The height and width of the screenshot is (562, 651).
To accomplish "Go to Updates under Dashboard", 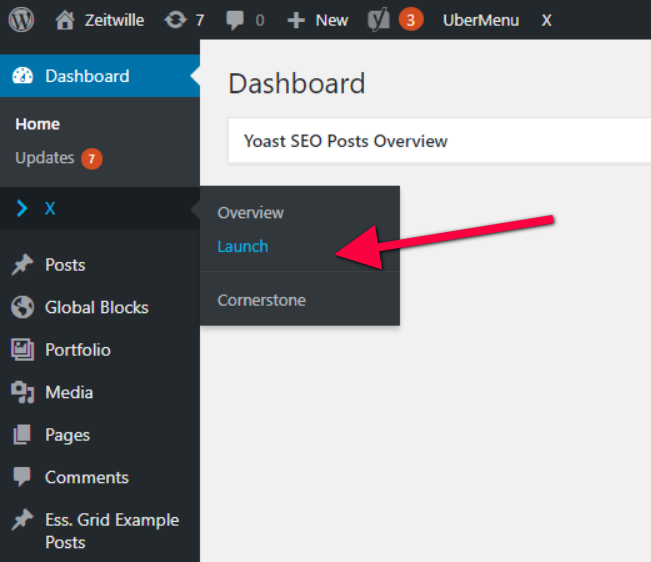I will click(x=45, y=158).
